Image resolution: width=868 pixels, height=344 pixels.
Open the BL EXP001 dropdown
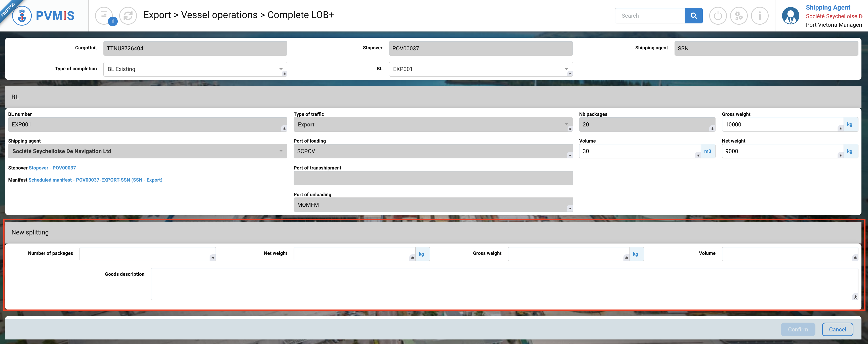481,69
